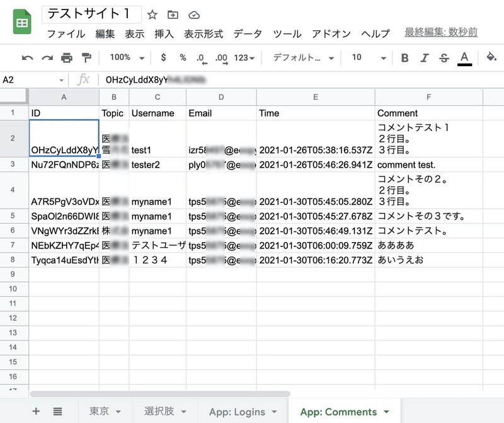This screenshot has height=423, width=504.
Task: Open the デフォルト font dropdown
Action: pos(304,58)
